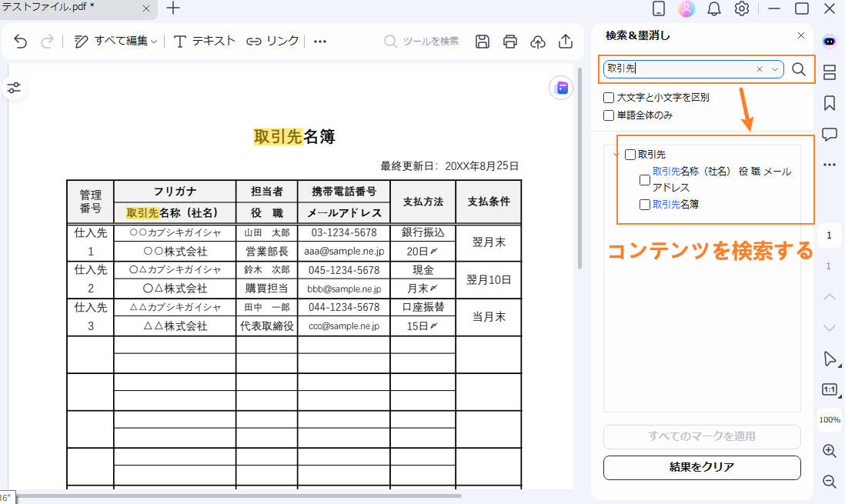Open the more tools menu
The image size is (845, 504).
click(319, 42)
